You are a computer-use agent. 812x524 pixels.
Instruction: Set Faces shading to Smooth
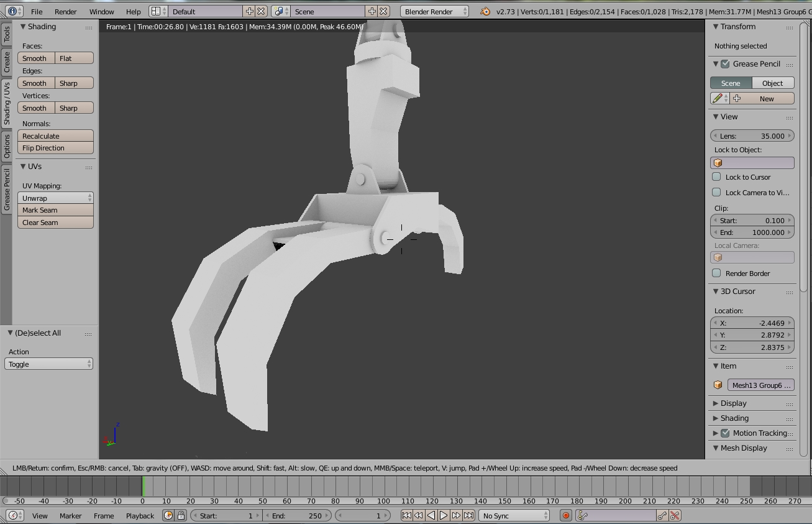click(36, 58)
